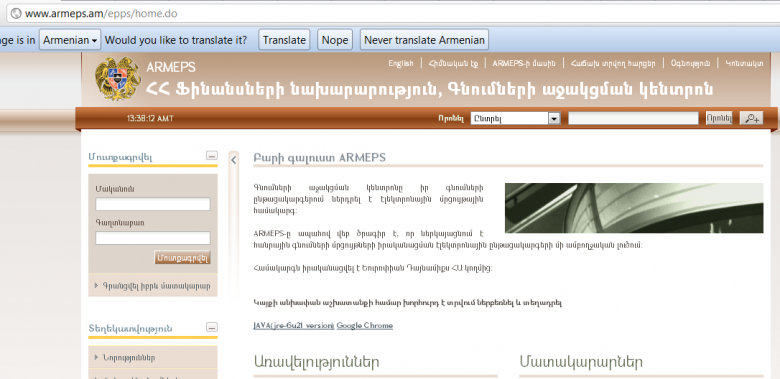Click the Մականուն username field
Screen dimensions: 780x379
153,204
